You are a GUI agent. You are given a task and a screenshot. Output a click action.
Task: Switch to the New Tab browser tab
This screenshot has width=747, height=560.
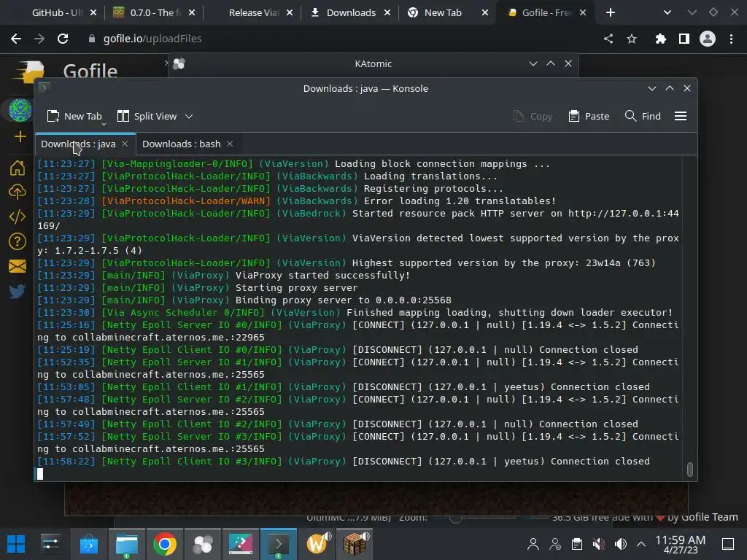tap(443, 13)
